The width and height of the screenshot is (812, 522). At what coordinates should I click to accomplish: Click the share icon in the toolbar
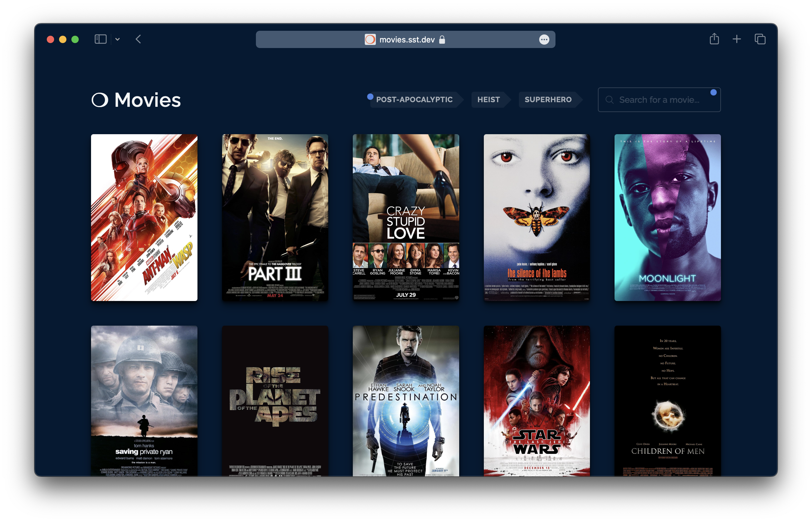[715, 39]
